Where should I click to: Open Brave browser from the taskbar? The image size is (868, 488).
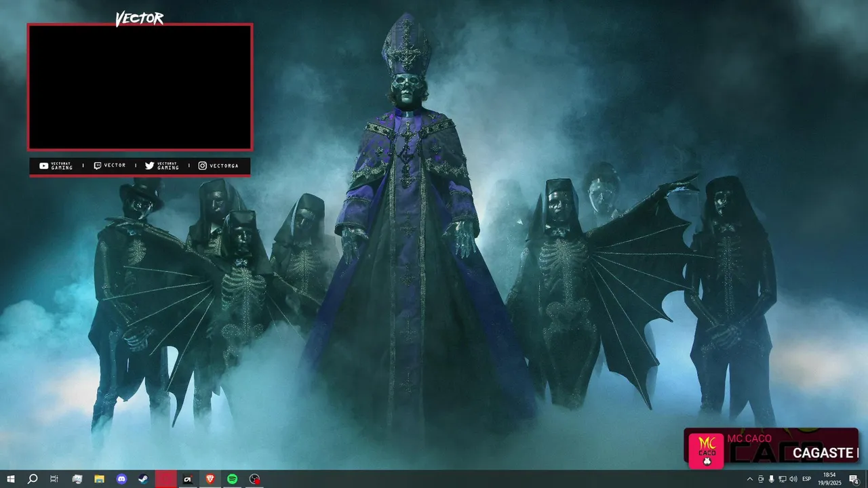(210, 479)
